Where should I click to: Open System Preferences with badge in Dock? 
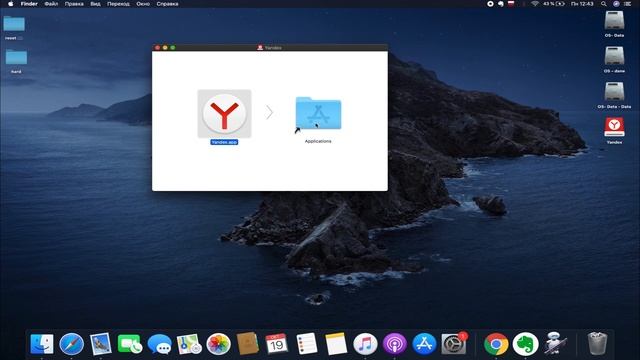(x=453, y=344)
